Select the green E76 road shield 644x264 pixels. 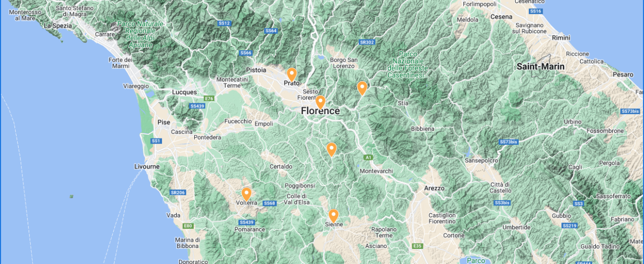pyautogui.click(x=209, y=98)
